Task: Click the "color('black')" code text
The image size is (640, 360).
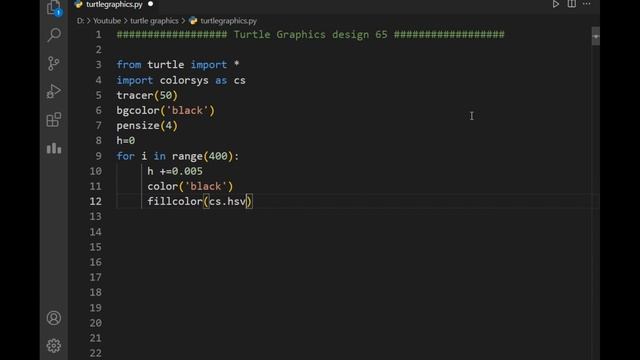Action: click(190, 187)
